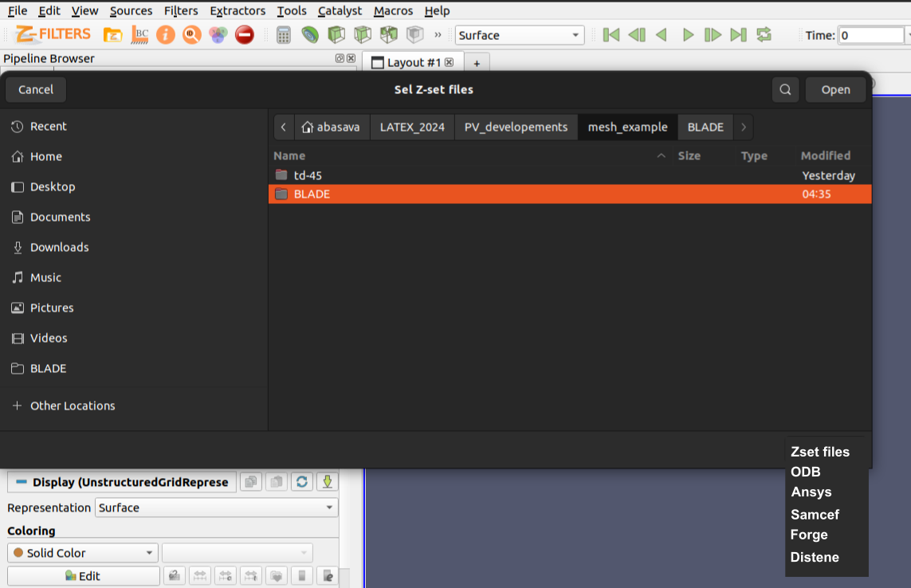This screenshot has height=588, width=911.
Task: Click the Z-set open file folder icon
Action: 113,35
